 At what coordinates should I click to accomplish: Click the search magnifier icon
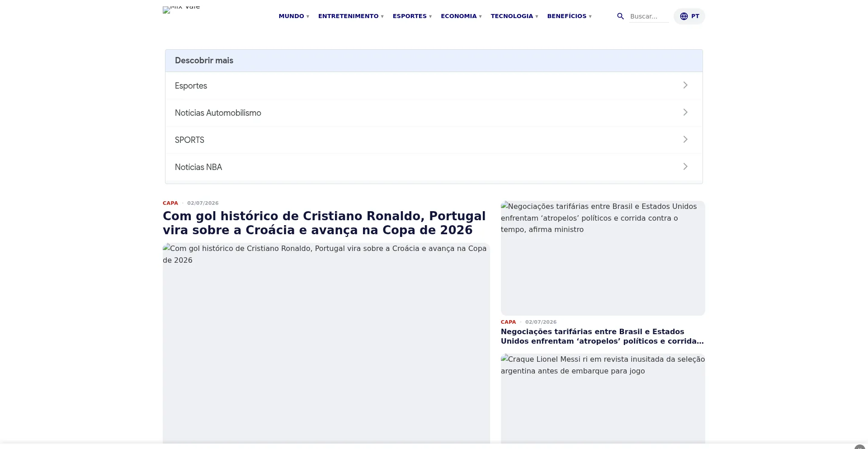click(x=620, y=16)
